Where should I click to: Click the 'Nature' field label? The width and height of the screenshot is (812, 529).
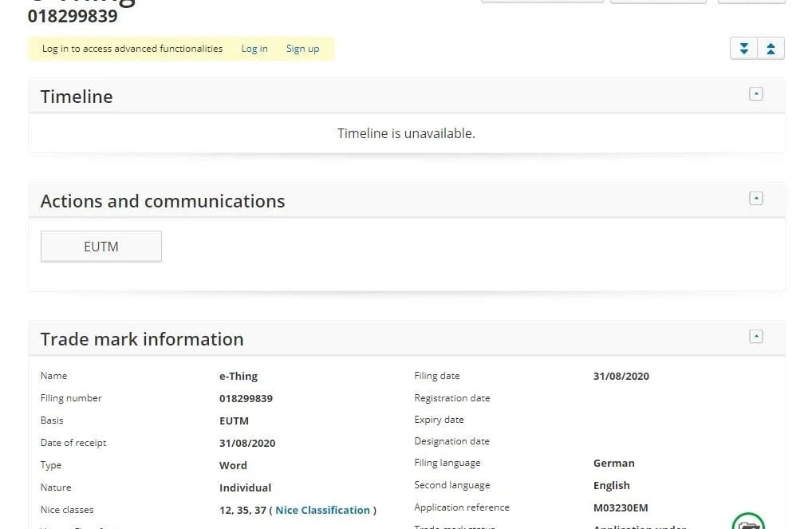(56, 487)
